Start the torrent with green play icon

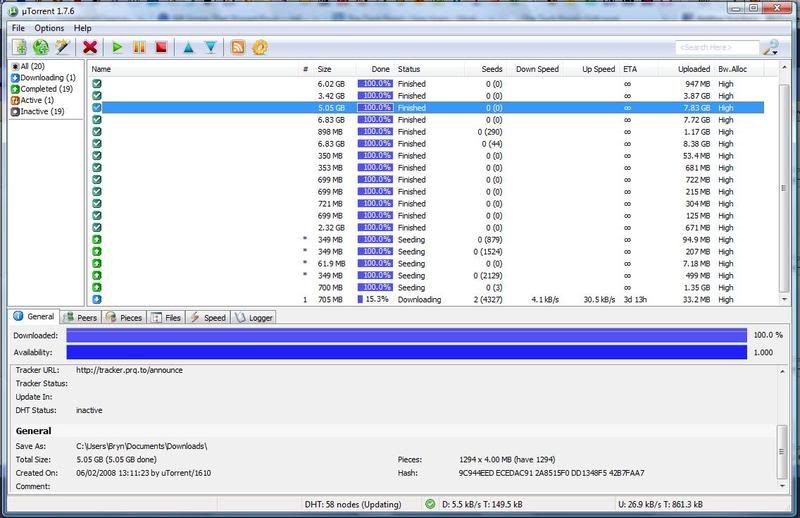pos(118,46)
